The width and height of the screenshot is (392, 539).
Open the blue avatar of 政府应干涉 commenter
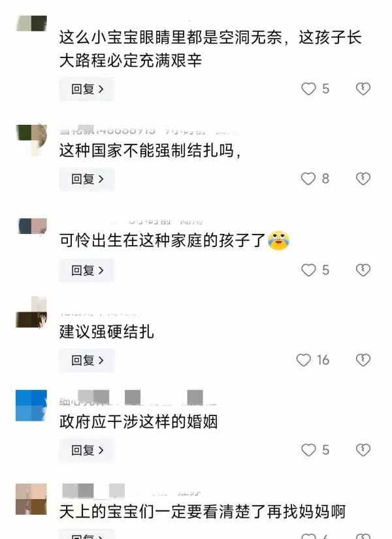pyautogui.click(x=31, y=406)
